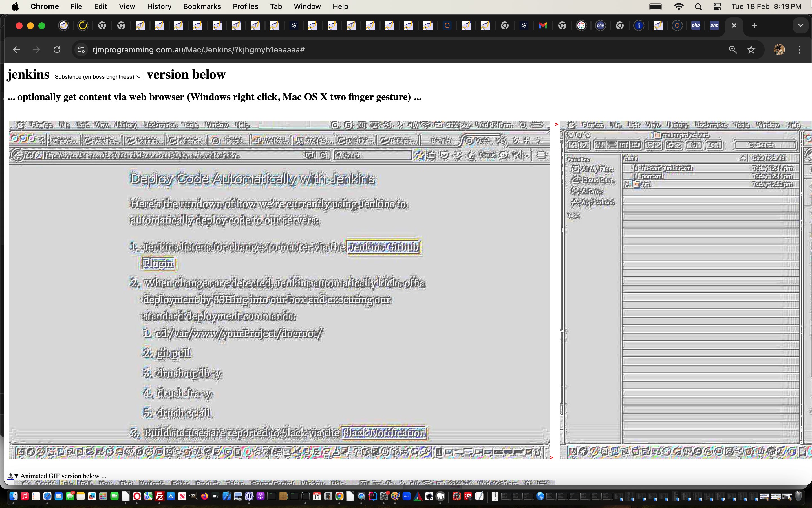
Task: Bookmark this page with the star icon
Action: click(x=751, y=50)
